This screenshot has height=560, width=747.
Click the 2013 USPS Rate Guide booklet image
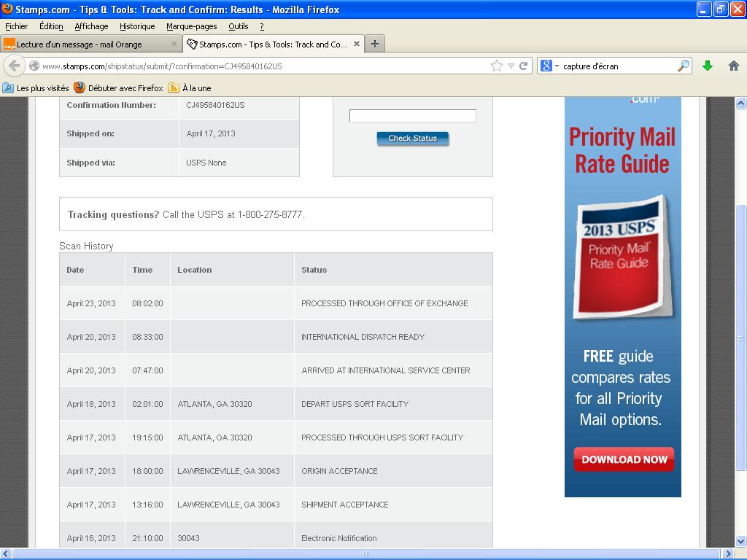[624, 257]
